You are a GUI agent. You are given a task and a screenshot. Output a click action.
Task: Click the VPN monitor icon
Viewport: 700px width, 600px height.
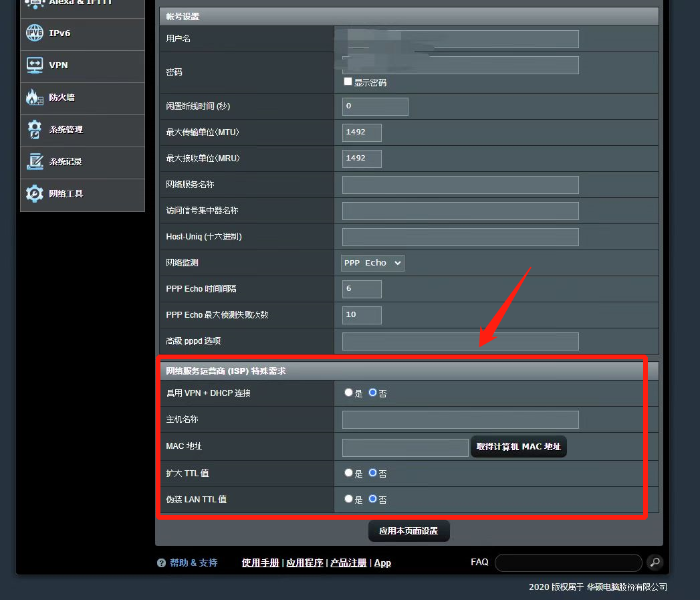tap(34, 66)
